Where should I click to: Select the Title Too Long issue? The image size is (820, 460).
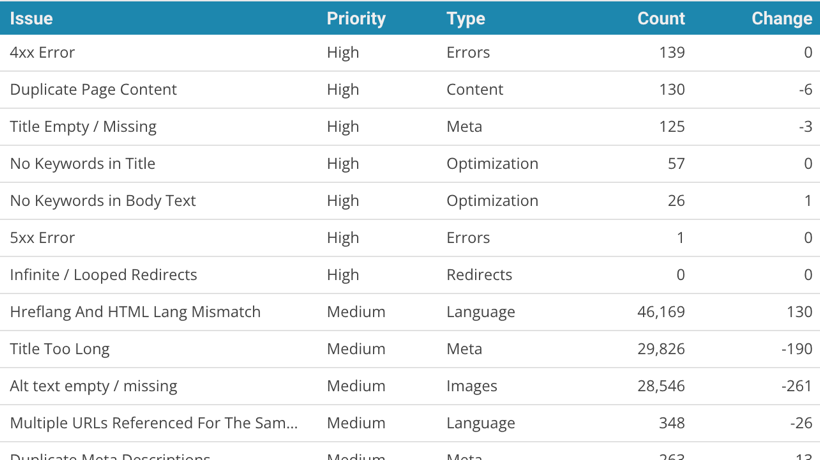[60, 348]
